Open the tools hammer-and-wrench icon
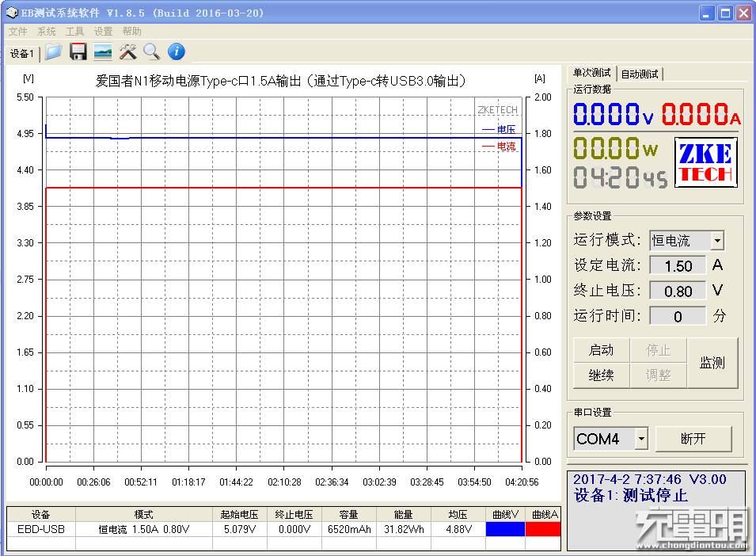756x556 pixels. pos(127,51)
